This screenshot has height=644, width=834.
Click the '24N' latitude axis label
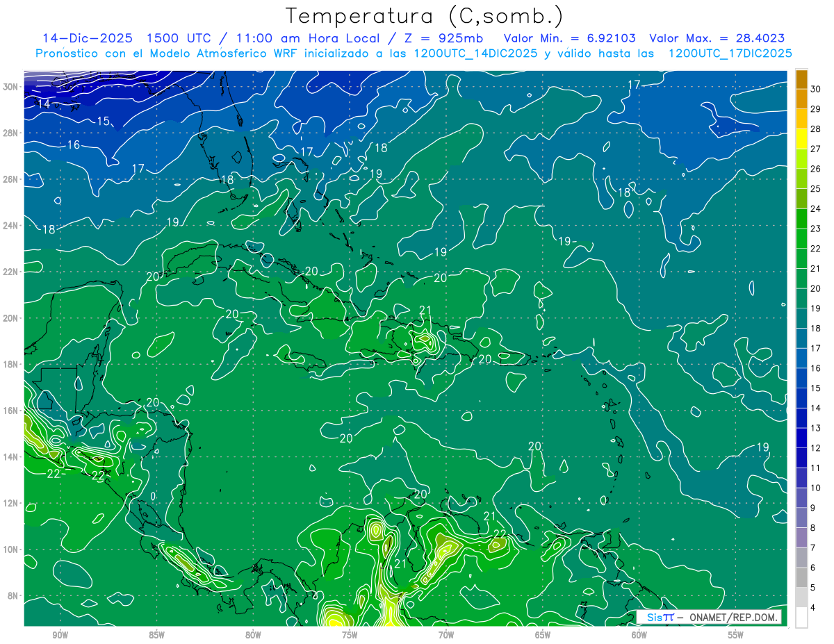(x=10, y=225)
